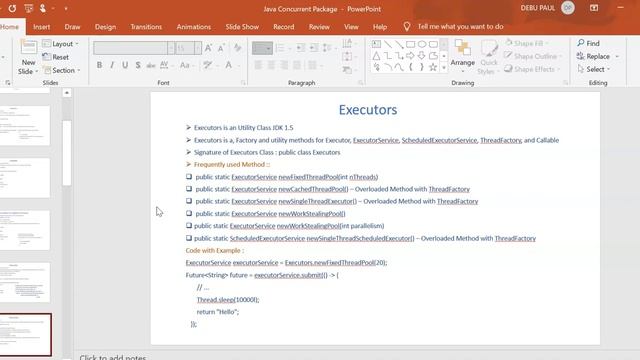This screenshot has height=360, width=640.
Task: Open the Slide Show tab
Action: point(242,27)
